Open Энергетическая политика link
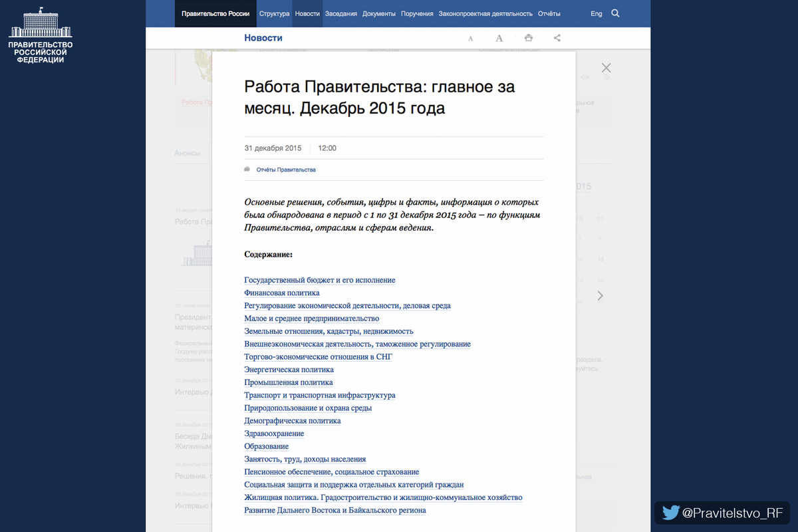This screenshot has height=532, width=798. coord(289,370)
